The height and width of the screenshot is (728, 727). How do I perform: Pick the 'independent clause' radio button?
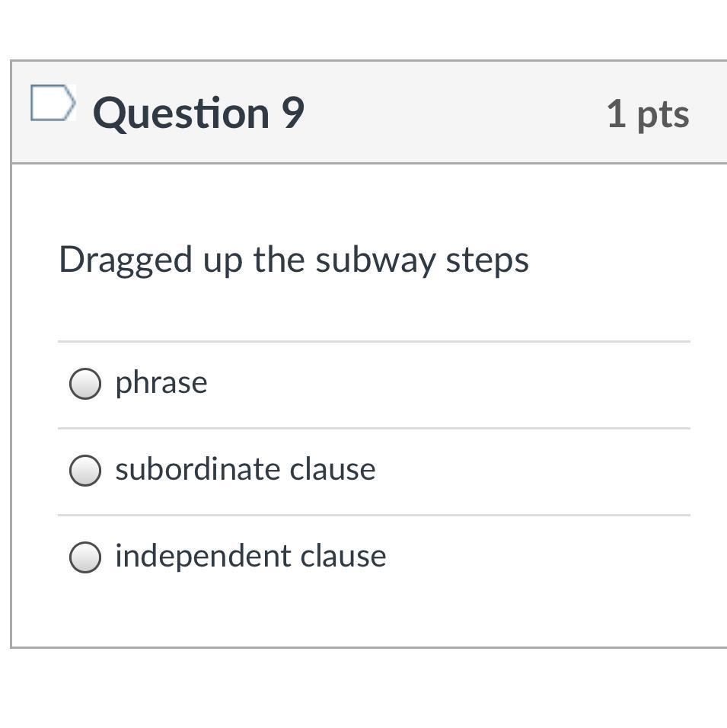tap(84, 557)
